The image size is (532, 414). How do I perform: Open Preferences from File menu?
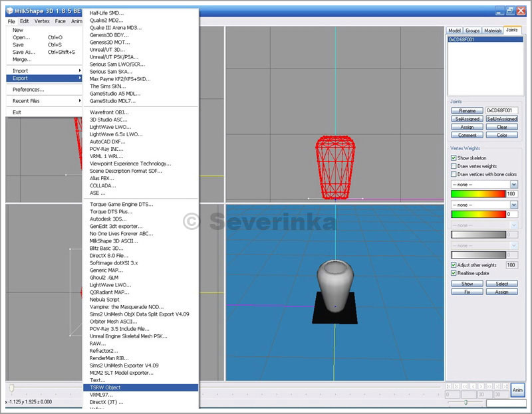tap(28, 89)
